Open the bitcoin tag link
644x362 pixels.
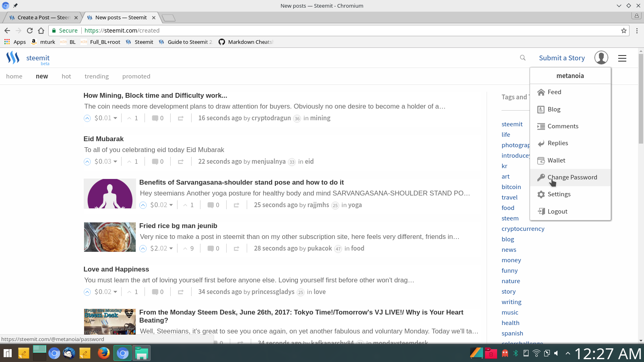pyautogui.click(x=511, y=187)
